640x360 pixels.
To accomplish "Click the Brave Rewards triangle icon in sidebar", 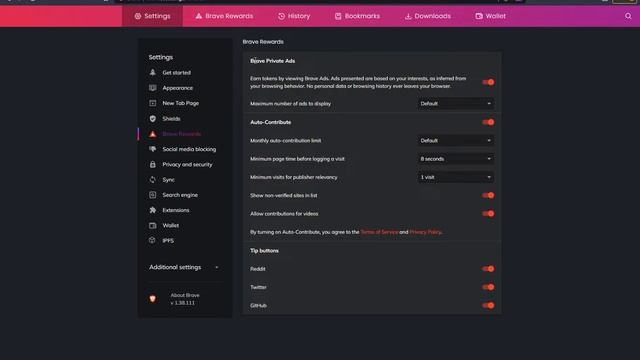I will pyautogui.click(x=153, y=134).
